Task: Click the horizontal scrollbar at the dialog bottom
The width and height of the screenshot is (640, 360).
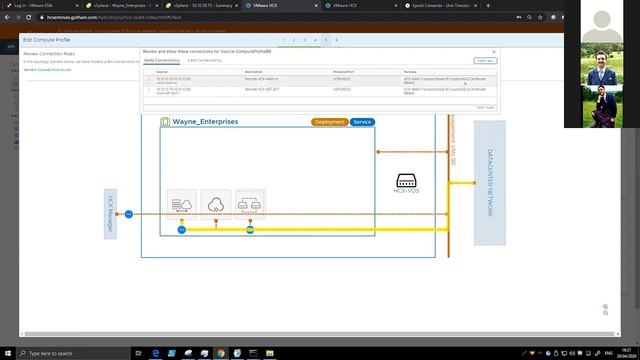Action: [x=320, y=334]
